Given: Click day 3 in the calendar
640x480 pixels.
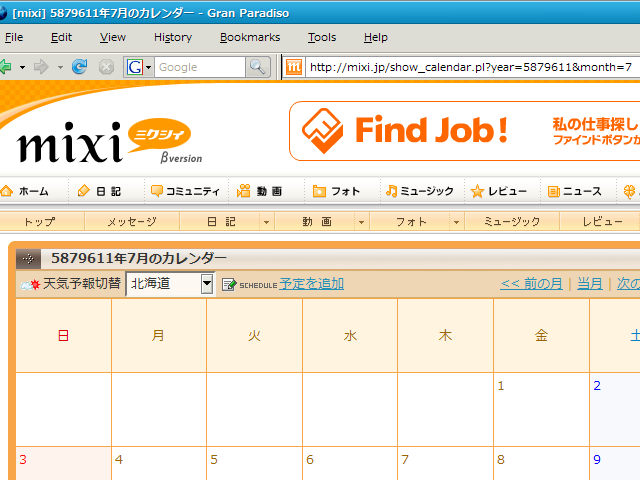Looking at the screenshot, I should (23, 460).
